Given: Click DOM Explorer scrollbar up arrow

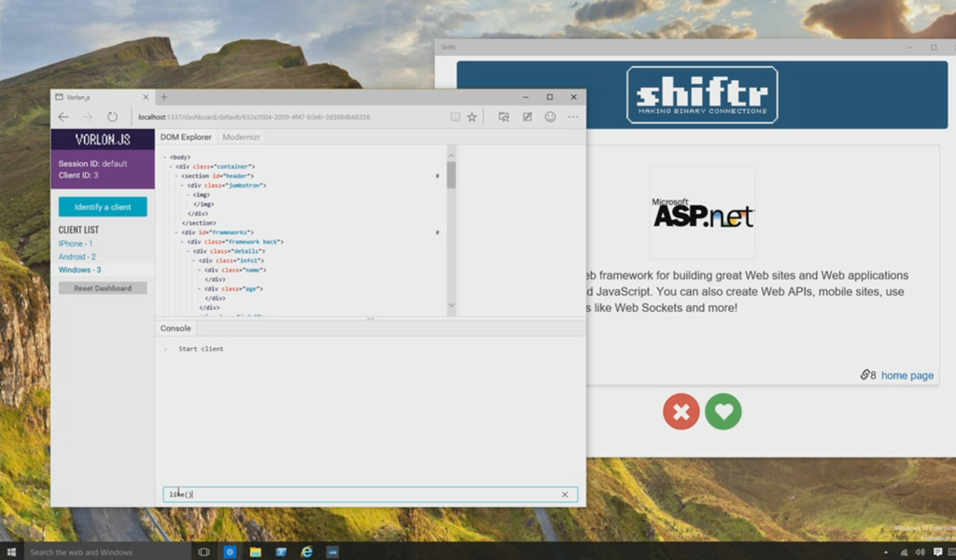Looking at the screenshot, I should (x=451, y=155).
